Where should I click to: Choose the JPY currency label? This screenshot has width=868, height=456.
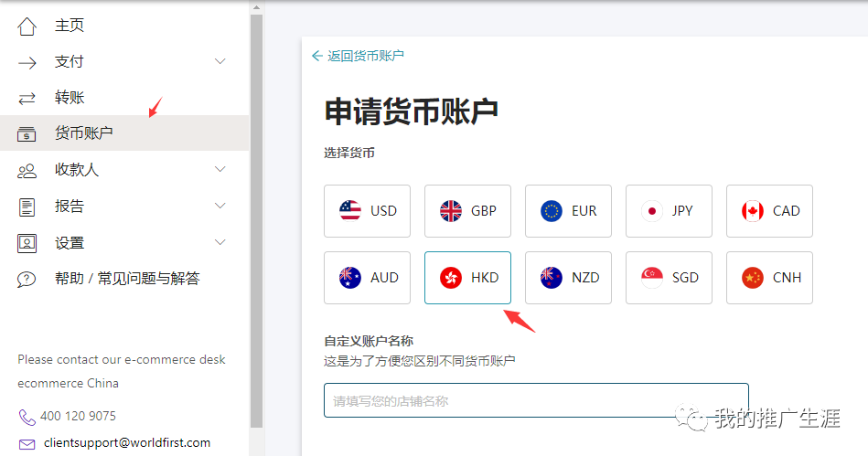click(x=682, y=211)
